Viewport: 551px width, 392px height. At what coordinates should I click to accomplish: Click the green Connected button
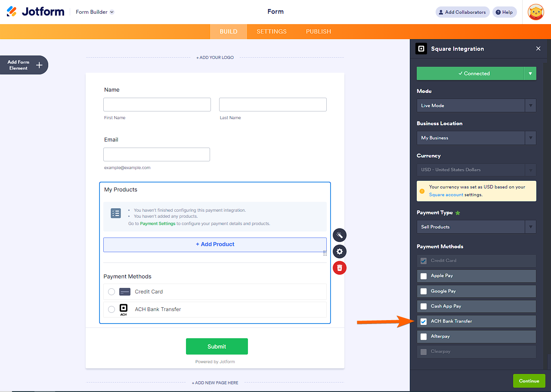(x=470, y=74)
